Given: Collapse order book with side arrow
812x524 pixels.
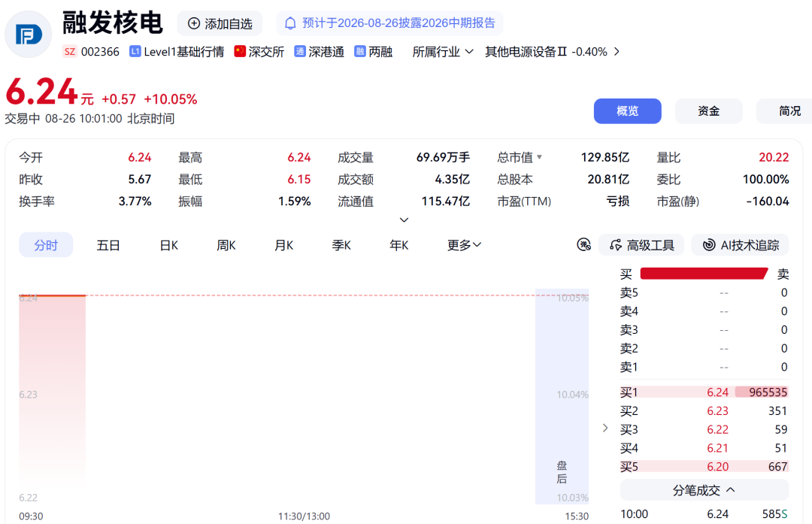Looking at the screenshot, I should (604, 428).
